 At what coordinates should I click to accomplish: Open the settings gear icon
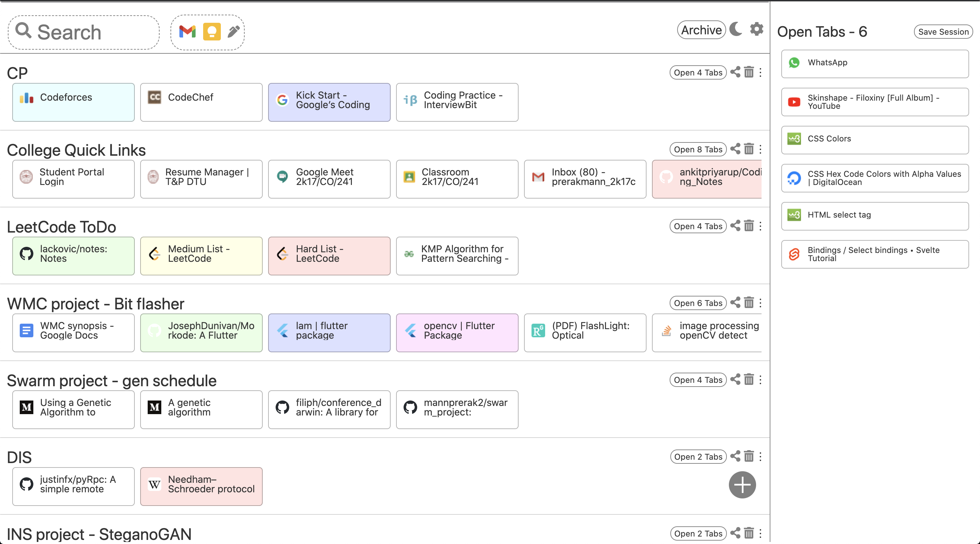click(x=756, y=29)
